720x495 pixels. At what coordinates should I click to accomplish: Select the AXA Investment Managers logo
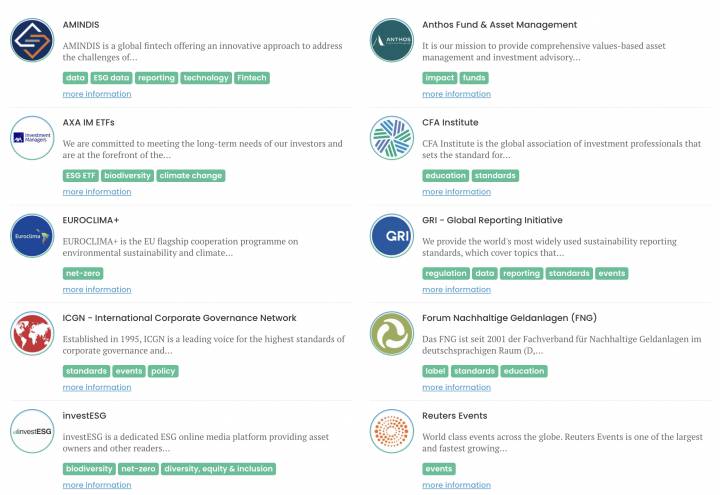[32, 138]
